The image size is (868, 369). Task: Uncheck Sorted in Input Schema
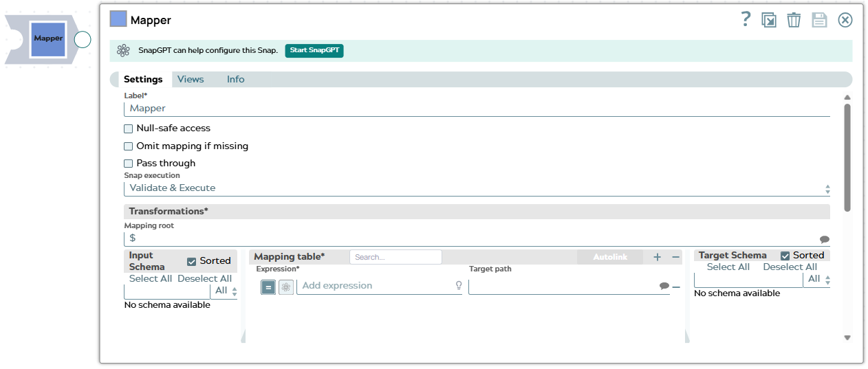pos(192,261)
